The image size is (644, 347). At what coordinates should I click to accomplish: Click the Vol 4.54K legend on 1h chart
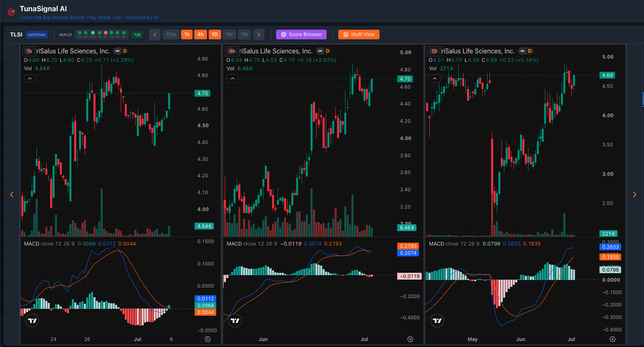click(38, 69)
